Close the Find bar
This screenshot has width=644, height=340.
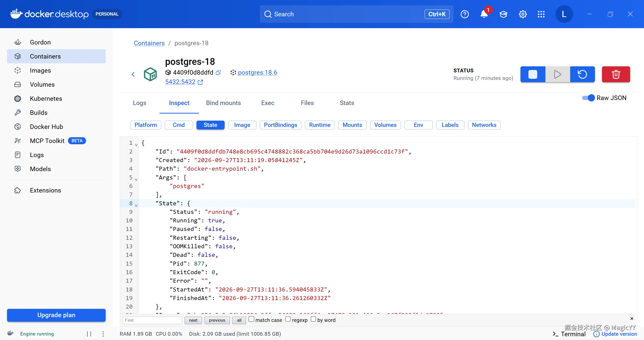coord(632,319)
